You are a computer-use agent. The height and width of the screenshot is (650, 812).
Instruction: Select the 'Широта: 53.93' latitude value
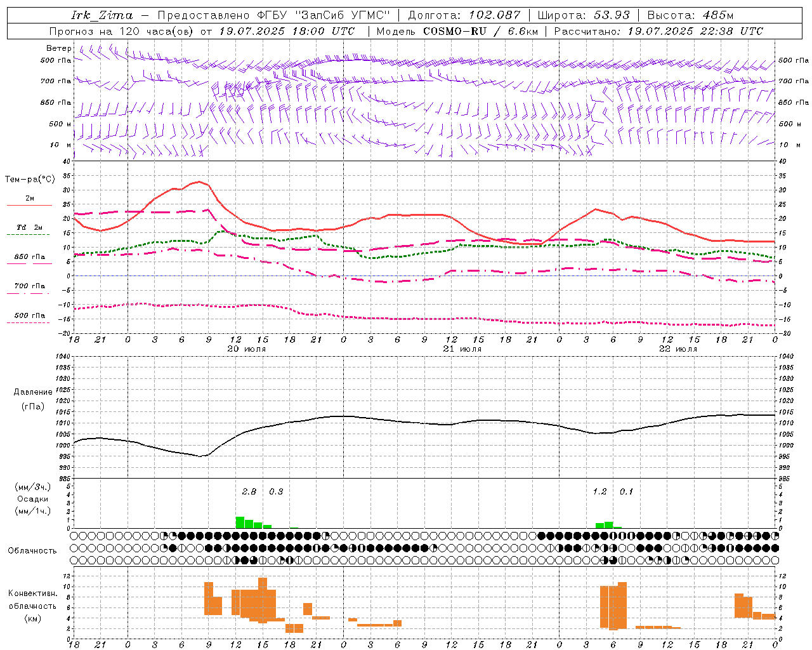[x=584, y=15]
